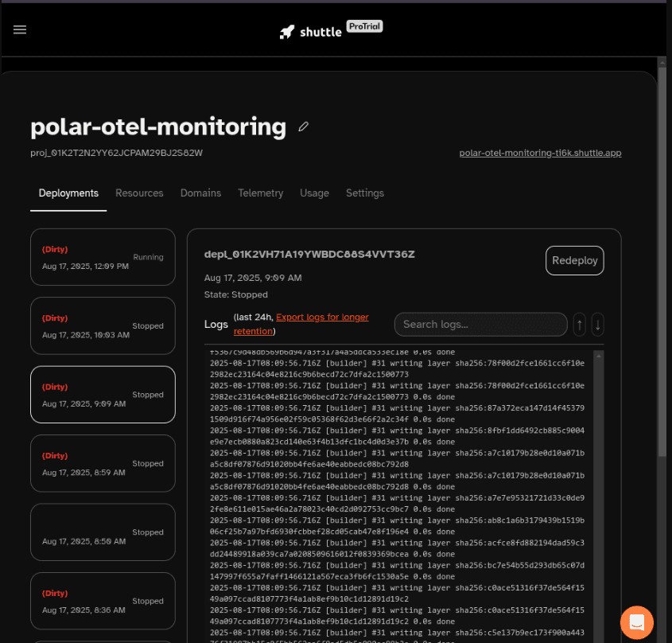Choose the 8:50 AM deployment card
Image resolution: width=672 pixels, height=643 pixels.
tap(103, 532)
